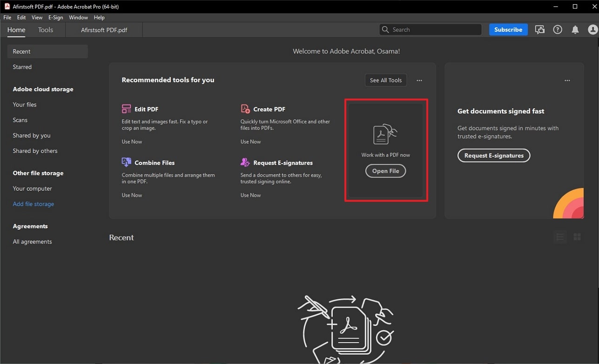Switch Recent files to list view

click(560, 237)
